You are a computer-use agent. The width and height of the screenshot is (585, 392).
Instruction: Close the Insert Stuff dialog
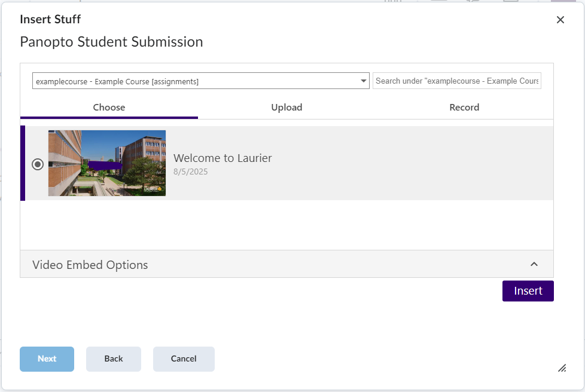560,20
